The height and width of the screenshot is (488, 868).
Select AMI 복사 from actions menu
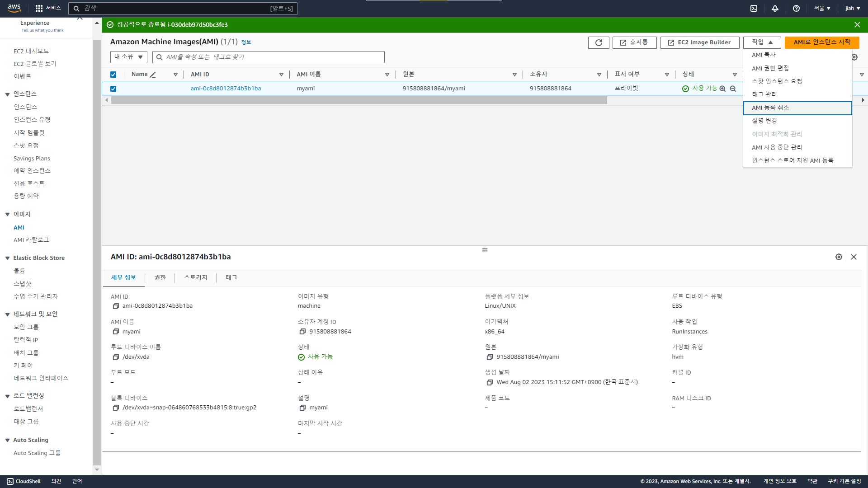pos(797,55)
